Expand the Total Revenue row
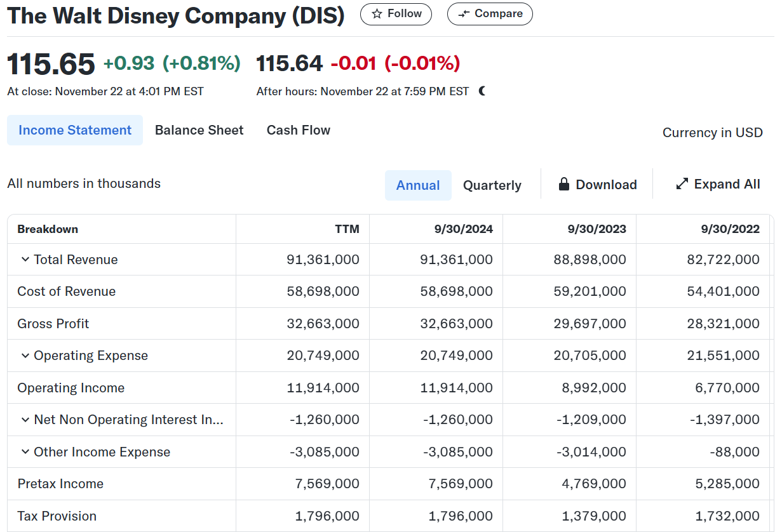 coord(25,260)
